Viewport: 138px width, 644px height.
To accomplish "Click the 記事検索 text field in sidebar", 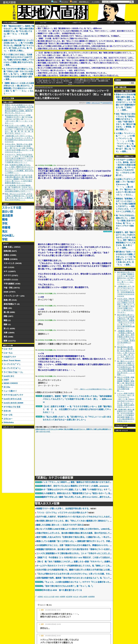I will [122, 83].
